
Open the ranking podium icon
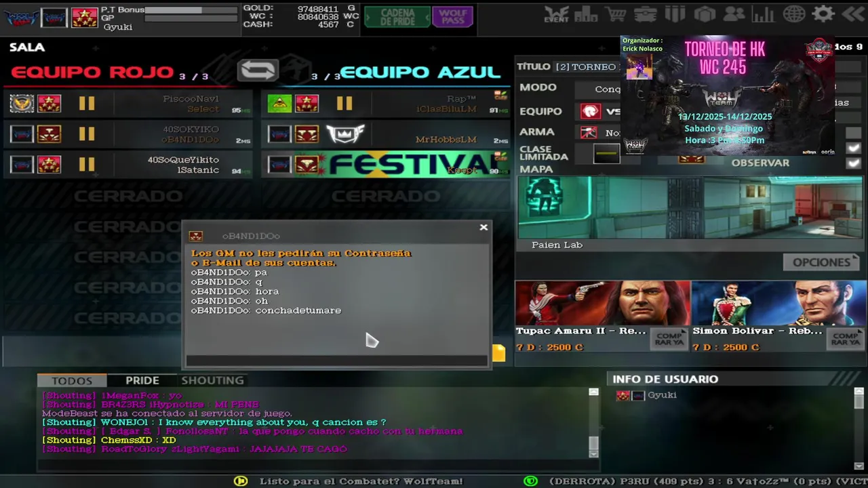586,14
